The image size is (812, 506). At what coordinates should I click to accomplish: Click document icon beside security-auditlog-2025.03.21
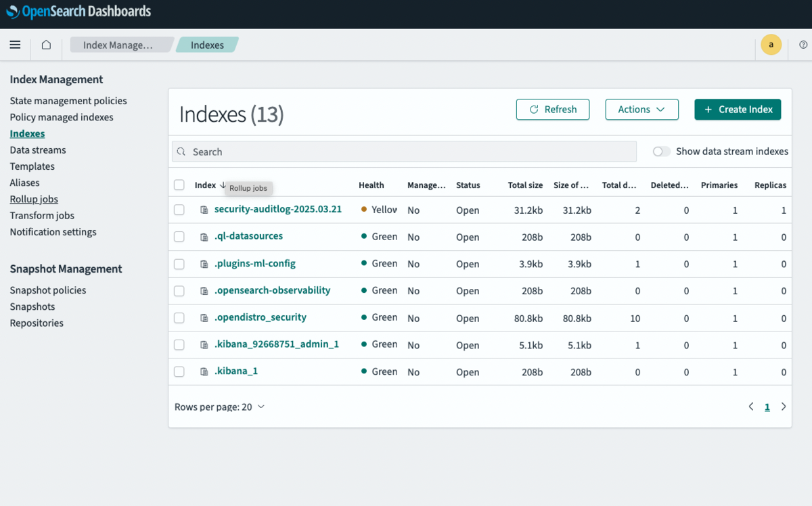pyautogui.click(x=204, y=210)
